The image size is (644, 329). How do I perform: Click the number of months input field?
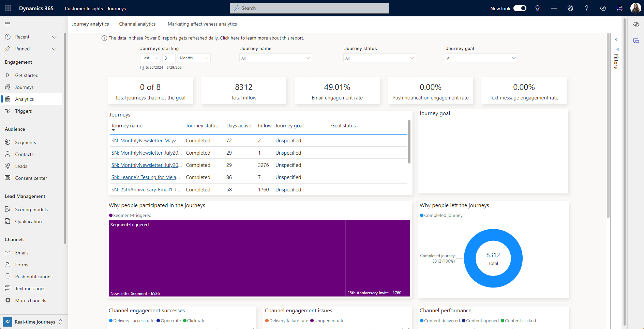click(169, 58)
